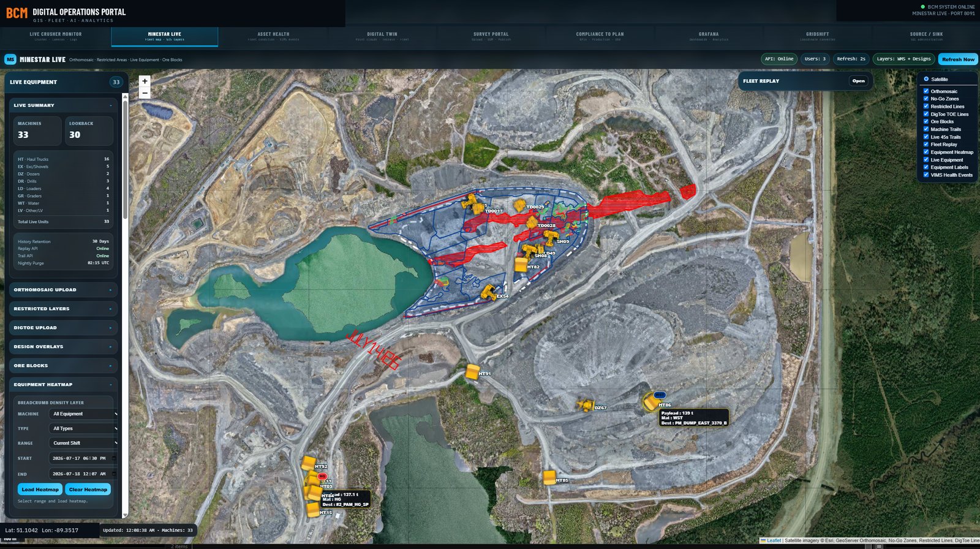Viewport: 980px width, 549px height.
Task: Switch to Live Crusher Monitor tab
Action: coord(56,36)
